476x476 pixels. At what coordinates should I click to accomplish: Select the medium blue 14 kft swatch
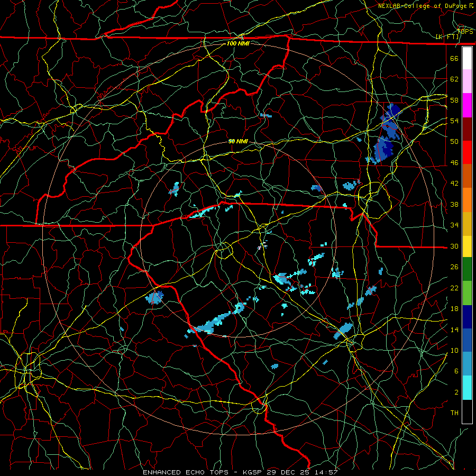tap(467, 340)
